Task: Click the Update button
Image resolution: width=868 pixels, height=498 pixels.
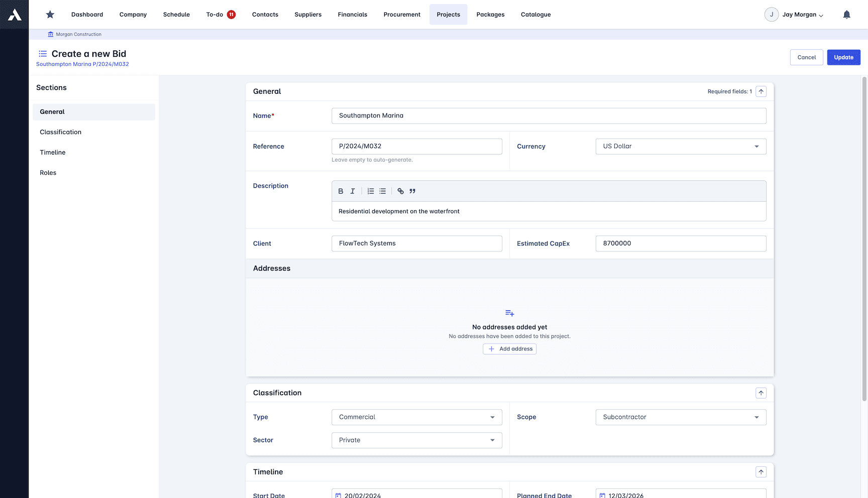Action: (x=843, y=57)
